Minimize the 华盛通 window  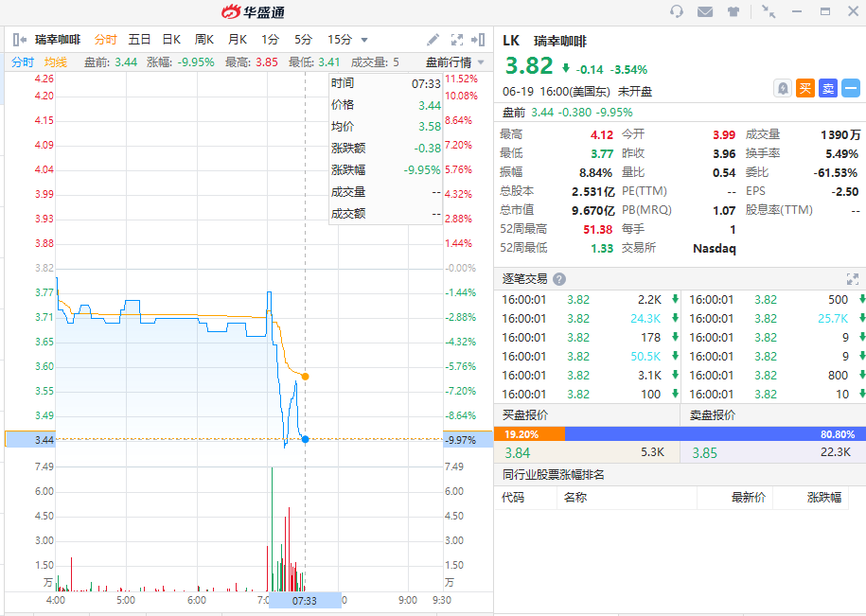click(796, 11)
